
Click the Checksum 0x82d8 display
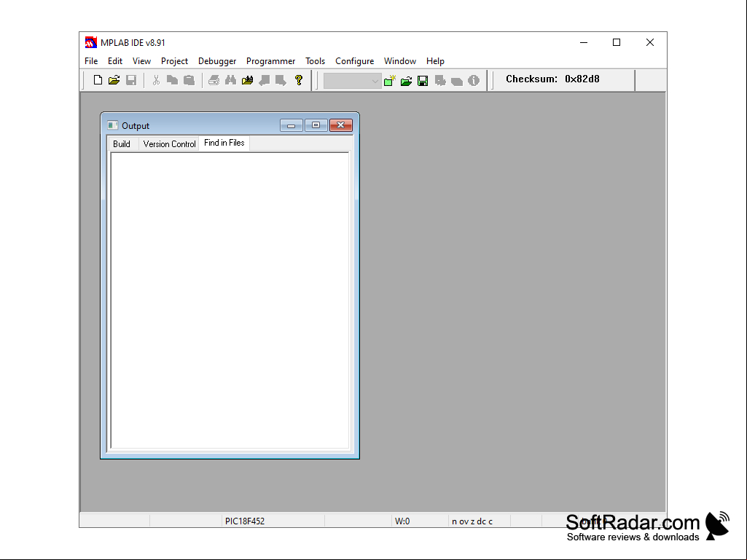[x=552, y=79]
